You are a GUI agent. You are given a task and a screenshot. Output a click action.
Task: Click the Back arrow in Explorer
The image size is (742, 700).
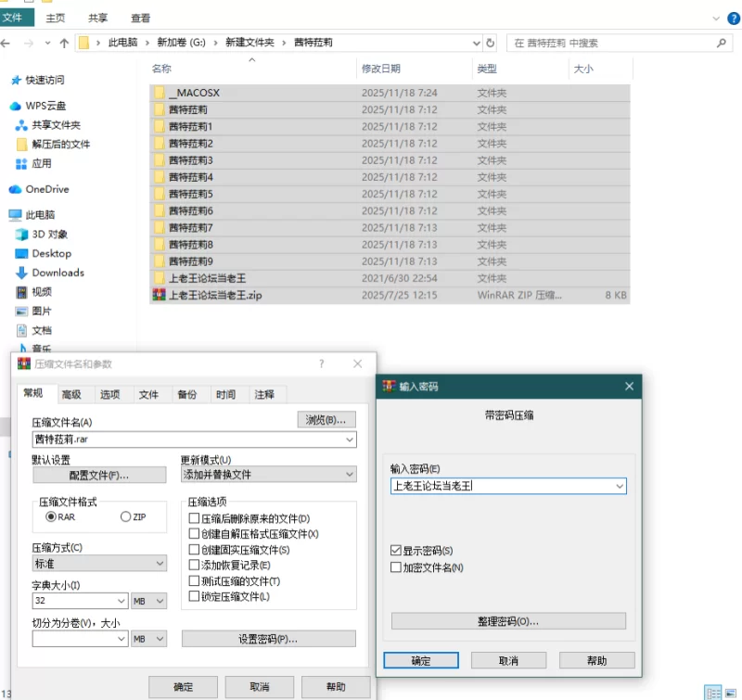click(6, 44)
